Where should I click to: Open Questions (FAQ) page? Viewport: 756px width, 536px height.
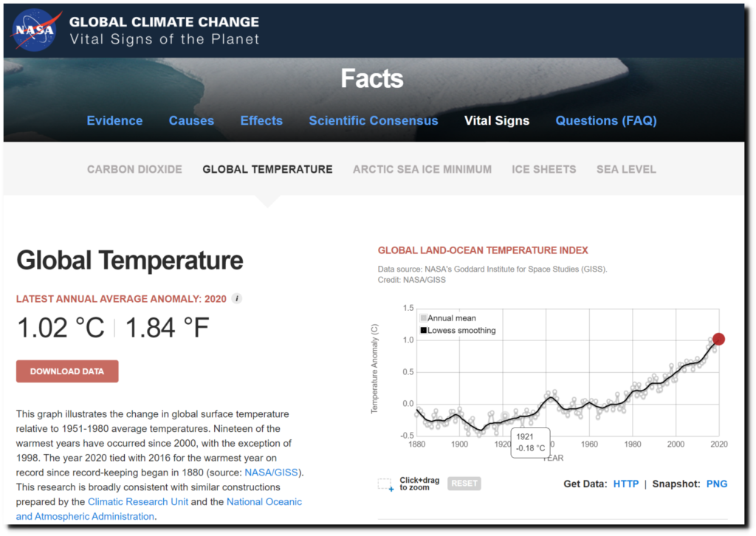[x=606, y=120]
